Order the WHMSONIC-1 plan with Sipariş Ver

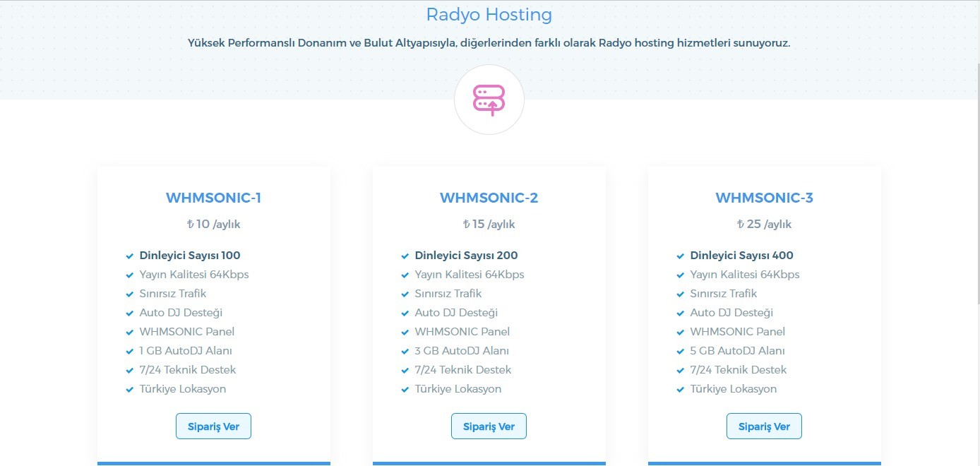(213, 426)
